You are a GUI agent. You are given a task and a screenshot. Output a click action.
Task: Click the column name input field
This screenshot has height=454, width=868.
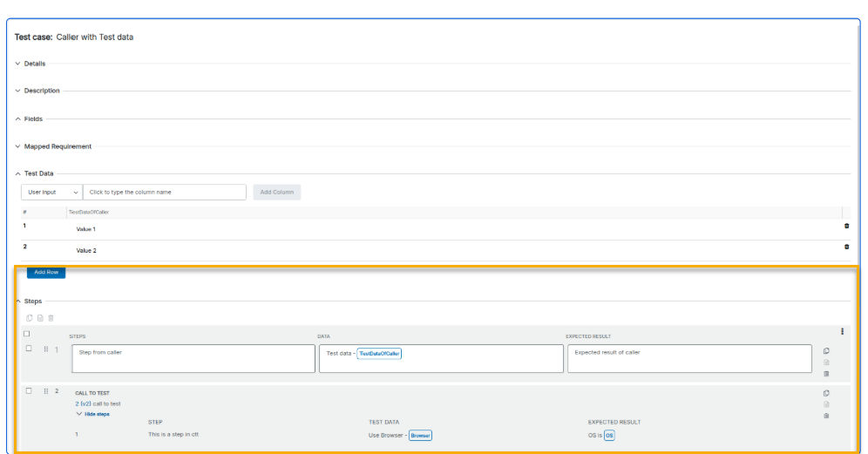point(165,192)
